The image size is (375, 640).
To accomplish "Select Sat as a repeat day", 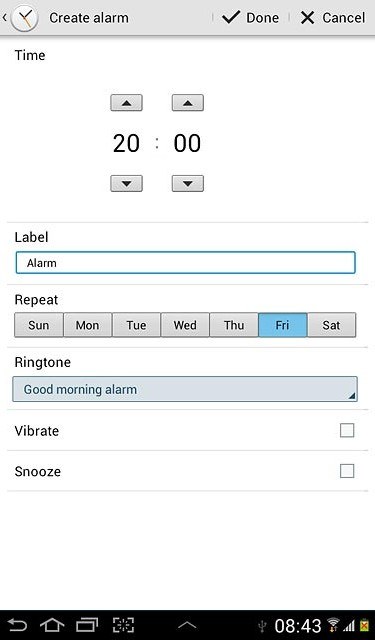I will click(331, 325).
